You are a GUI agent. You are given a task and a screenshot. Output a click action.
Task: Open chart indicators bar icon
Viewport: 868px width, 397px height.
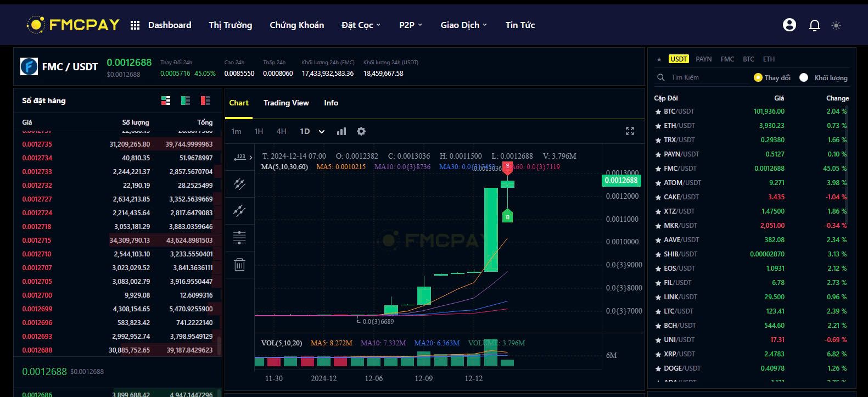pyautogui.click(x=341, y=131)
